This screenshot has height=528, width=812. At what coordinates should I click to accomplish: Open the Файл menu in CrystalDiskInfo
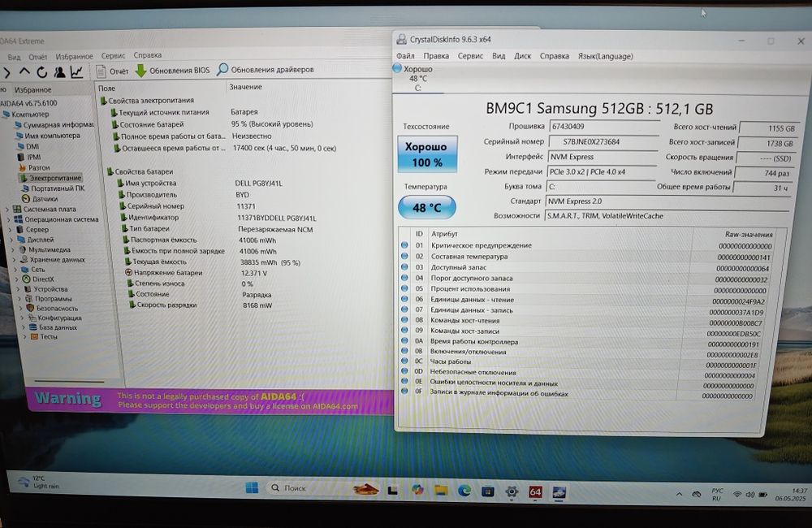pyautogui.click(x=405, y=55)
